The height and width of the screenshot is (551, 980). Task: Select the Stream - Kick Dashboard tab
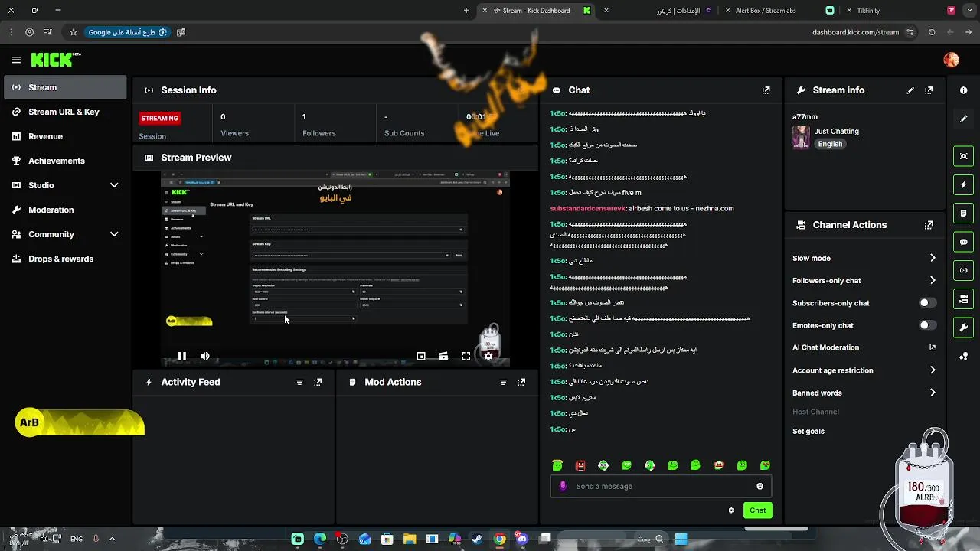click(537, 11)
